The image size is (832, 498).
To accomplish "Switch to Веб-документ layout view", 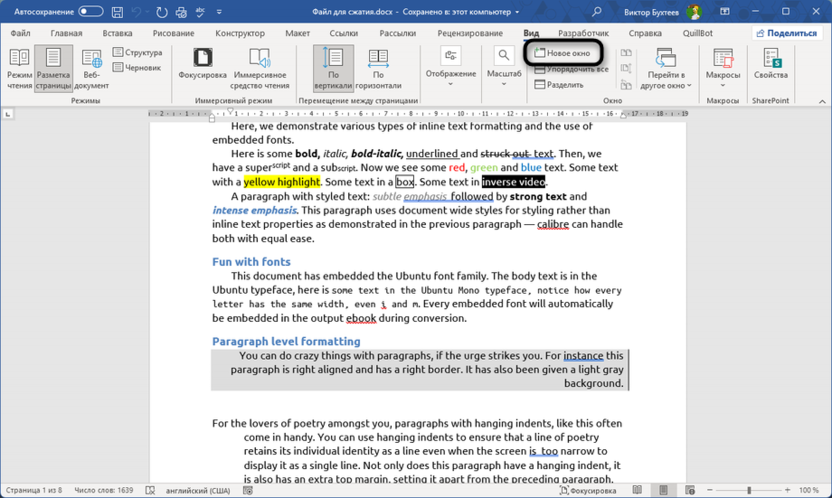I will tap(91, 68).
